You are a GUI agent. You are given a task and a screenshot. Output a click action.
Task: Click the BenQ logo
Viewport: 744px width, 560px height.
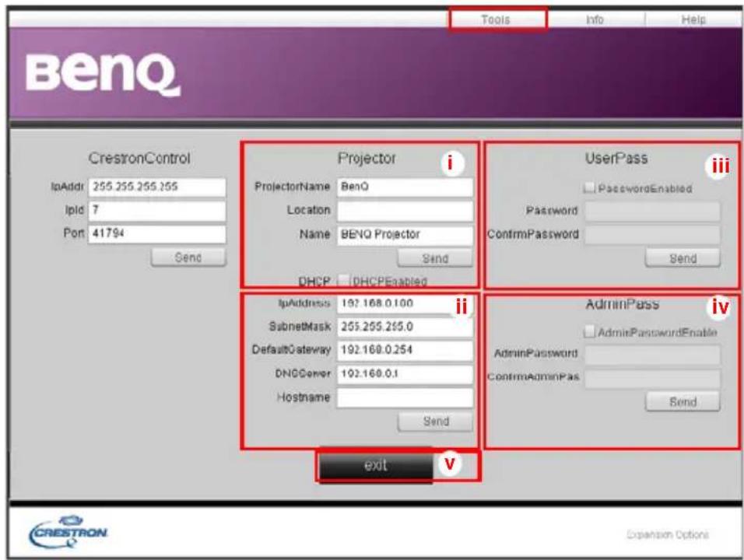coord(103,75)
